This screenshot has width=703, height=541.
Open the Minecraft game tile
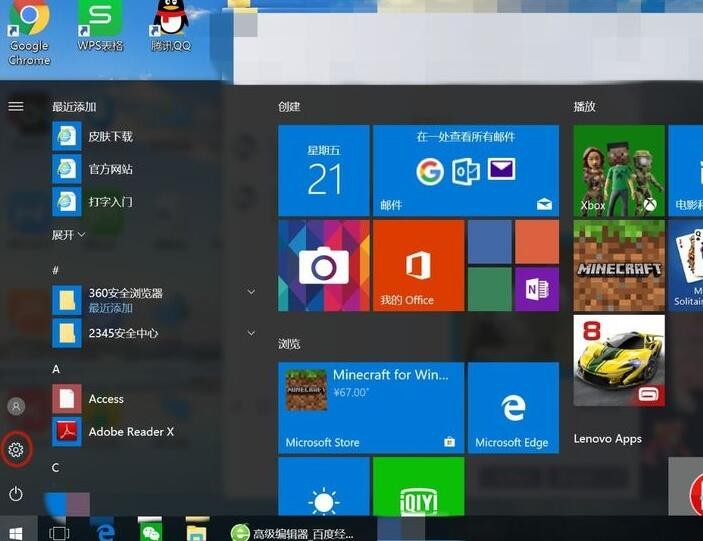tap(619, 265)
